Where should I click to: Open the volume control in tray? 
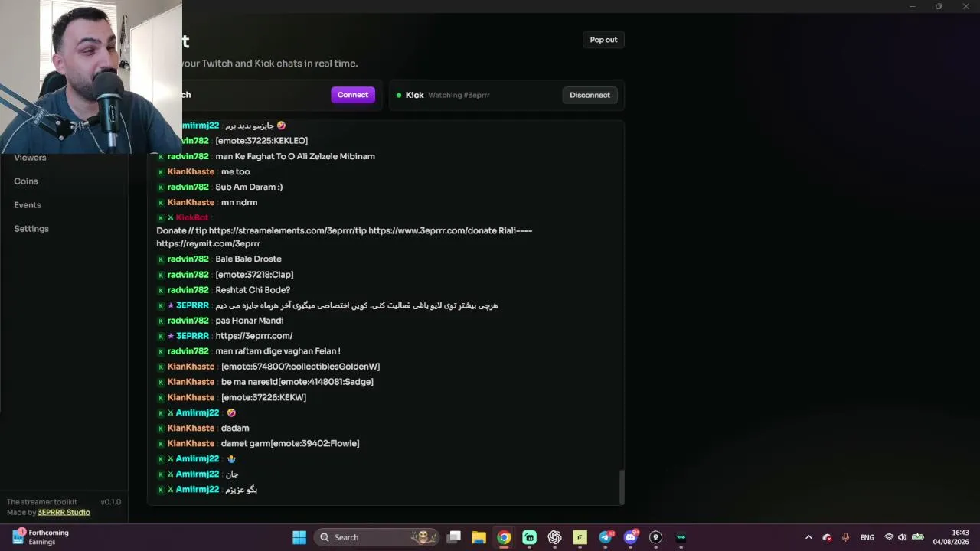902,537
